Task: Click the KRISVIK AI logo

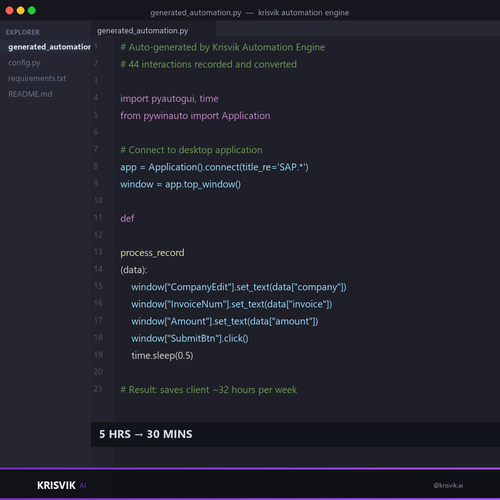Action: 62,485
